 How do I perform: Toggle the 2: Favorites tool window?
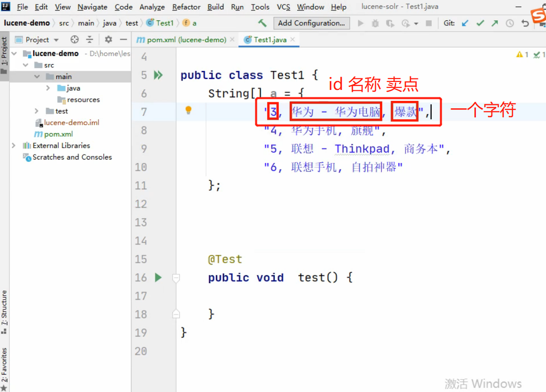point(4,368)
